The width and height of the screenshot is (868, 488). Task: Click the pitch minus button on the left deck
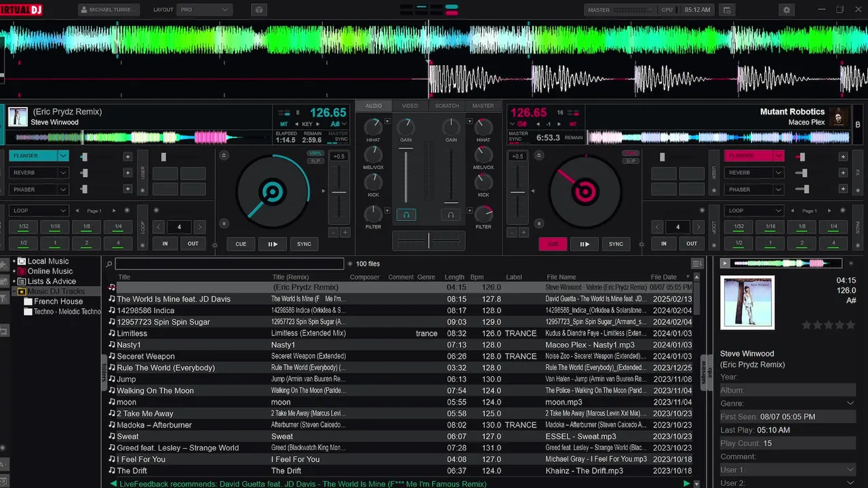tap(333, 232)
